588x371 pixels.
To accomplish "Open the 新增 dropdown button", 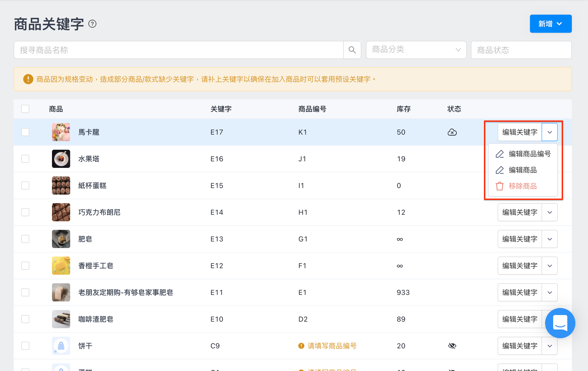I will coord(551,24).
